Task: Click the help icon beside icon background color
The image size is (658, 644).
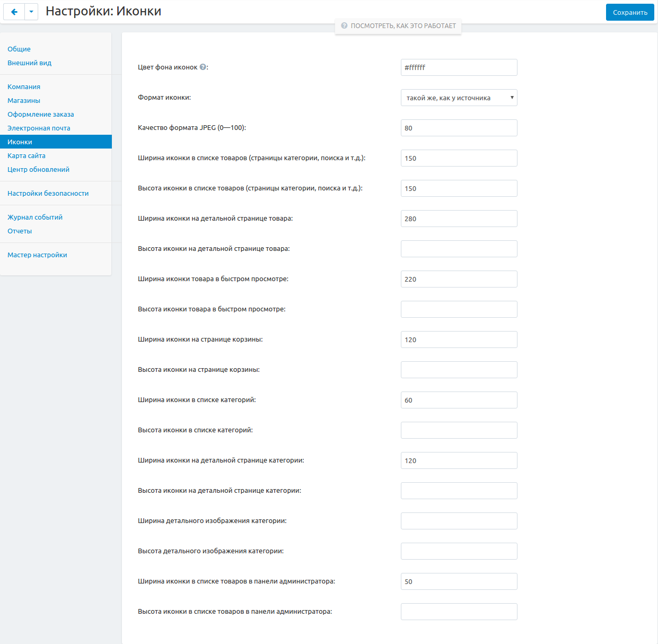Action: pos(203,67)
